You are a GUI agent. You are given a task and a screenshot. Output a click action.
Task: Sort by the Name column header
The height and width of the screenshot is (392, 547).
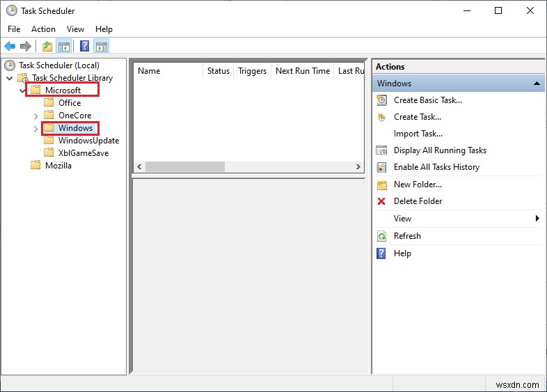(x=168, y=71)
